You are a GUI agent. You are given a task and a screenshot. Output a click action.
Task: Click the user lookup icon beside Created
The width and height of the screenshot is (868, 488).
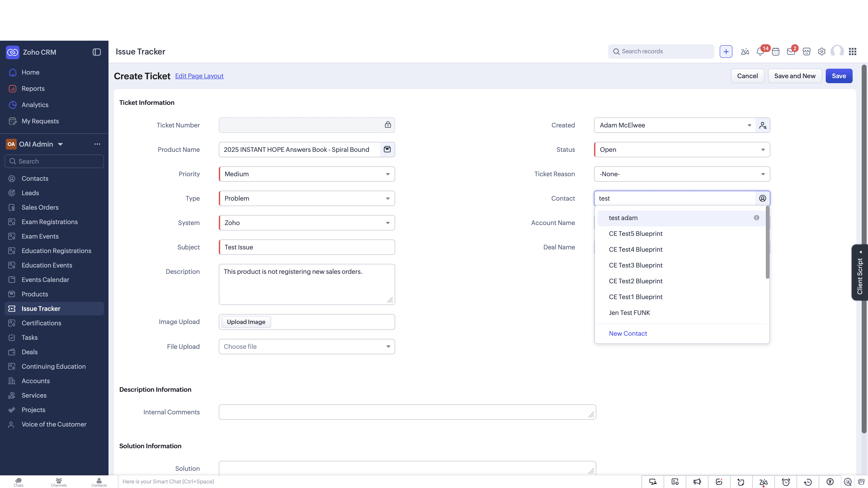pos(763,125)
